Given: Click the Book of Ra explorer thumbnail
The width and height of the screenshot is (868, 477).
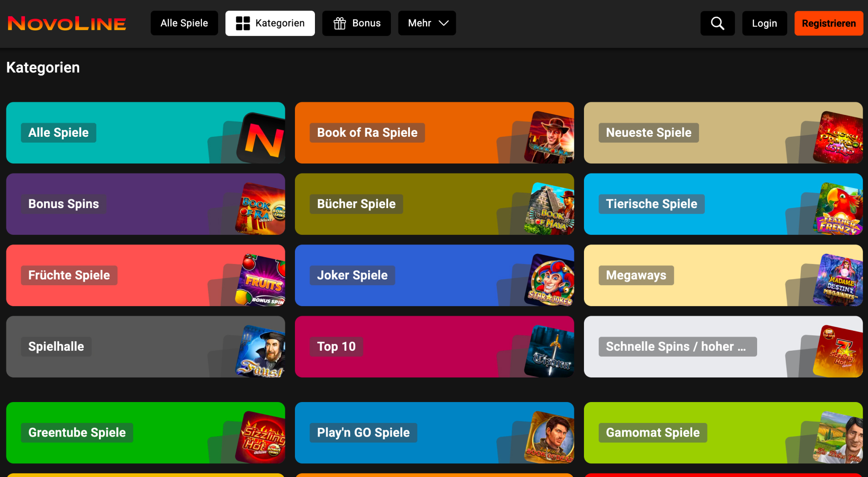Looking at the screenshot, I should click(550, 137).
